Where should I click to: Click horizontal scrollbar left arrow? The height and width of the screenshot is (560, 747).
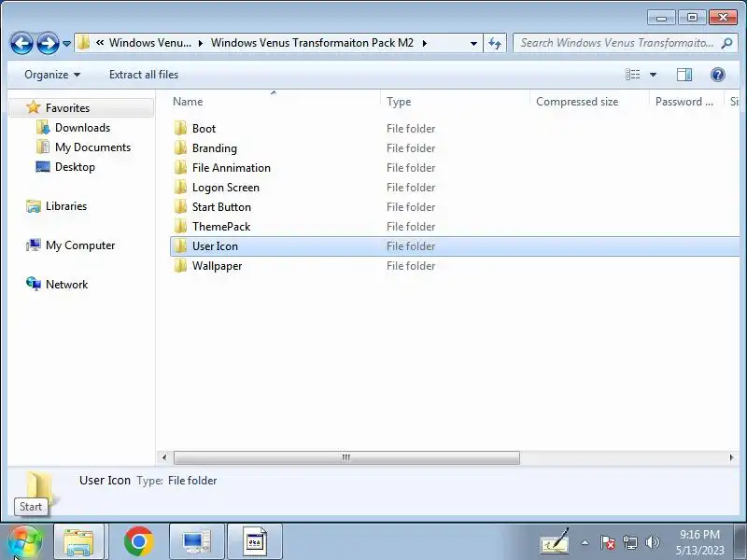pyautogui.click(x=164, y=457)
